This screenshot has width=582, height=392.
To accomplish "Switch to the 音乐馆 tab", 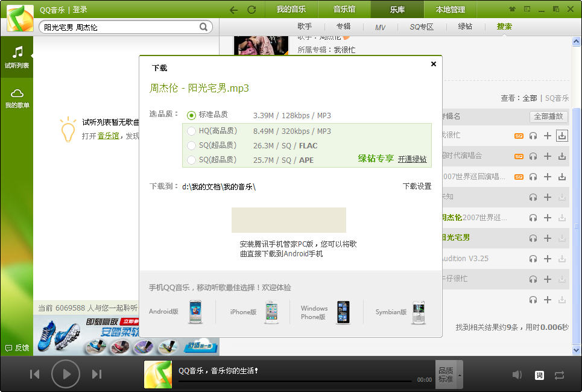I will [x=344, y=9].
